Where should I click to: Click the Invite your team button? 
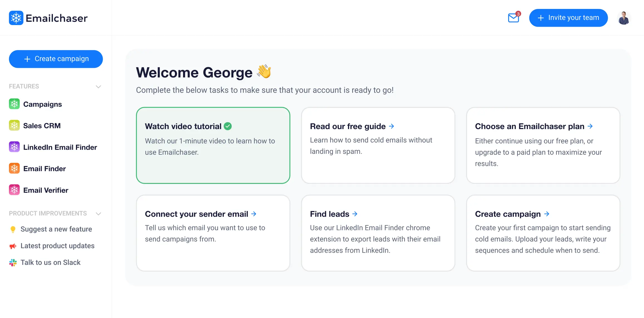coord(568,18)
